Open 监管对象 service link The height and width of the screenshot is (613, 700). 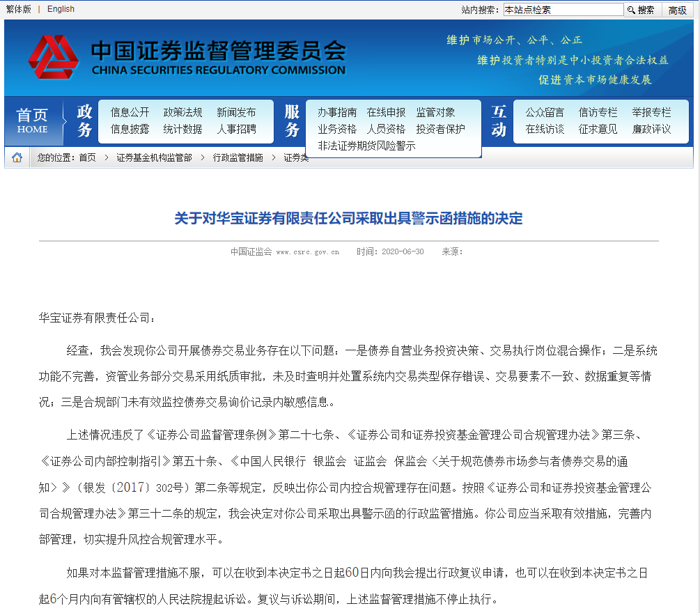point(436,112)
